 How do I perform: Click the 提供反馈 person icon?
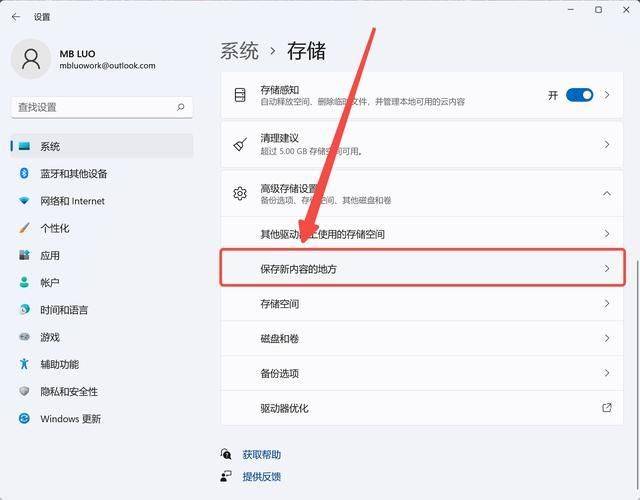(226, 476)
